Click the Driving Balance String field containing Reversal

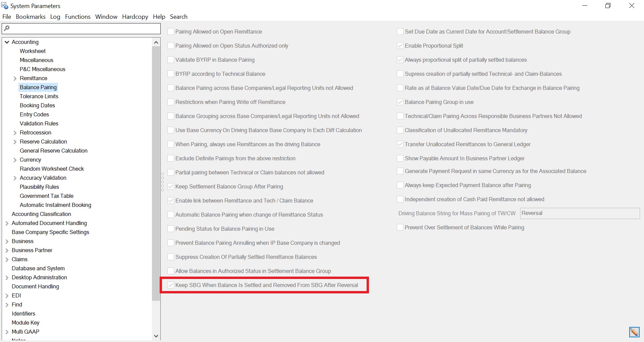[580, 213]
